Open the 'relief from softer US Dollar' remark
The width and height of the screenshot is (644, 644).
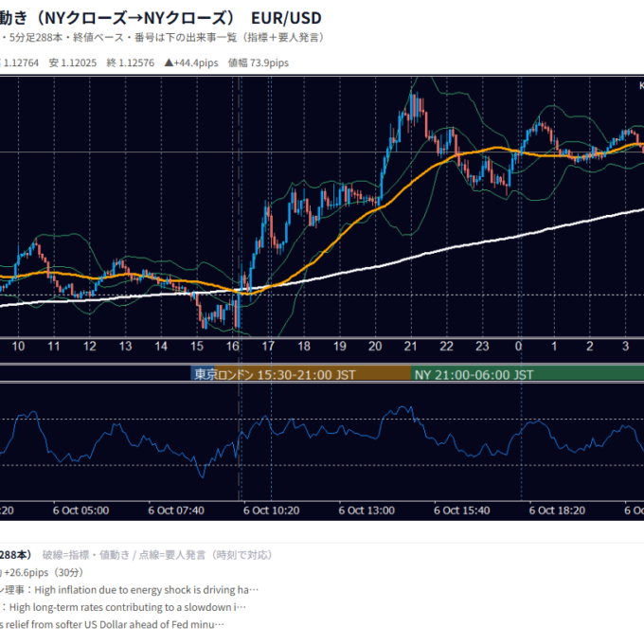(x=112, y=625)
